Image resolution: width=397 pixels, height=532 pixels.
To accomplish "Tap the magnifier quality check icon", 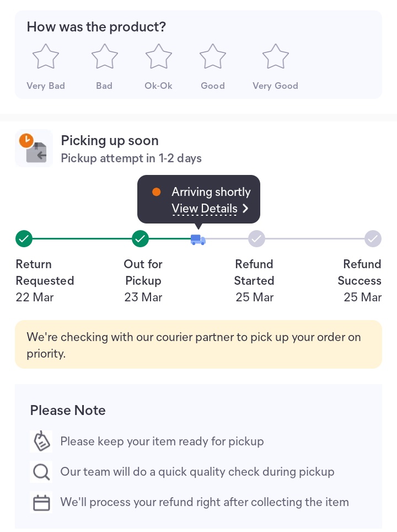I will click(x=41, y=472).
